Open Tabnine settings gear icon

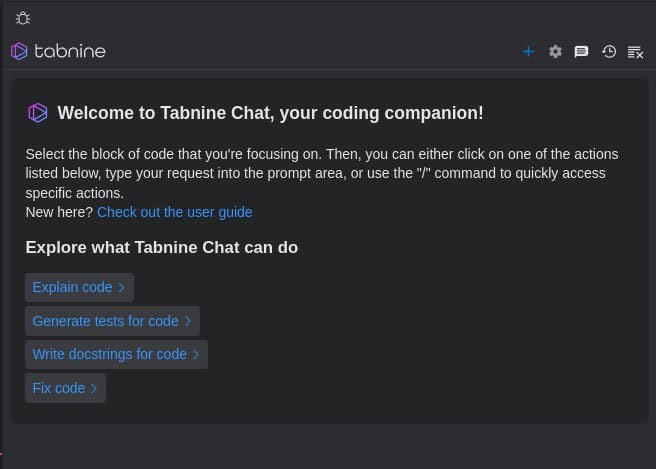[556, 52]
